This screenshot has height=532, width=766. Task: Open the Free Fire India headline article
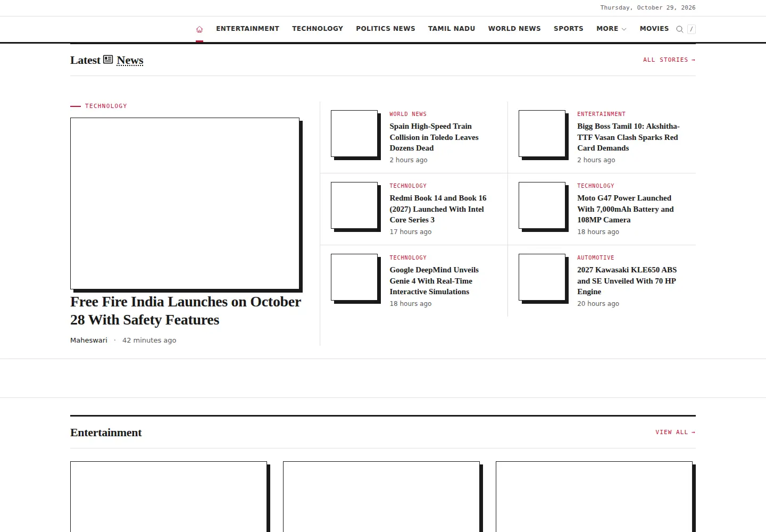(x=186, y=311)
